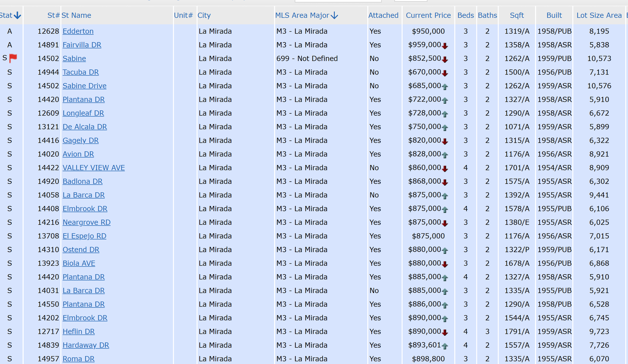Click price increase arrow beside $685,000
Image resolution: width=628 pixels, height=364 pixels.
coord(445,87)
